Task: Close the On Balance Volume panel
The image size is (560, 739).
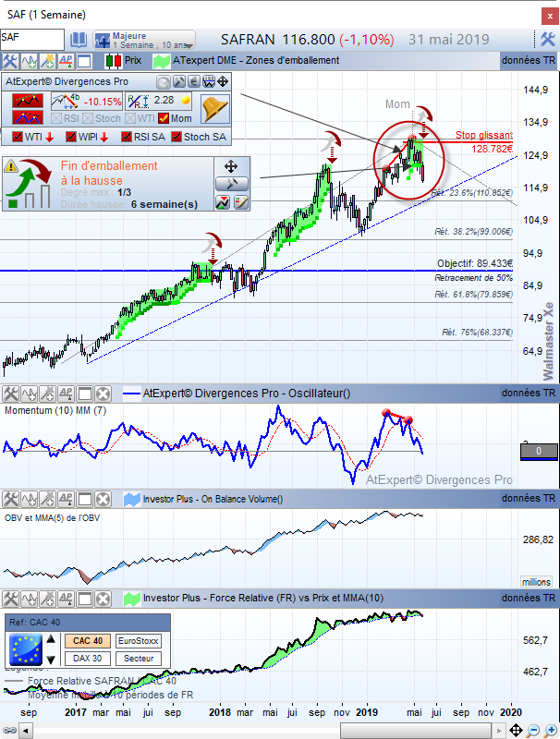Action: pos(103,499)
